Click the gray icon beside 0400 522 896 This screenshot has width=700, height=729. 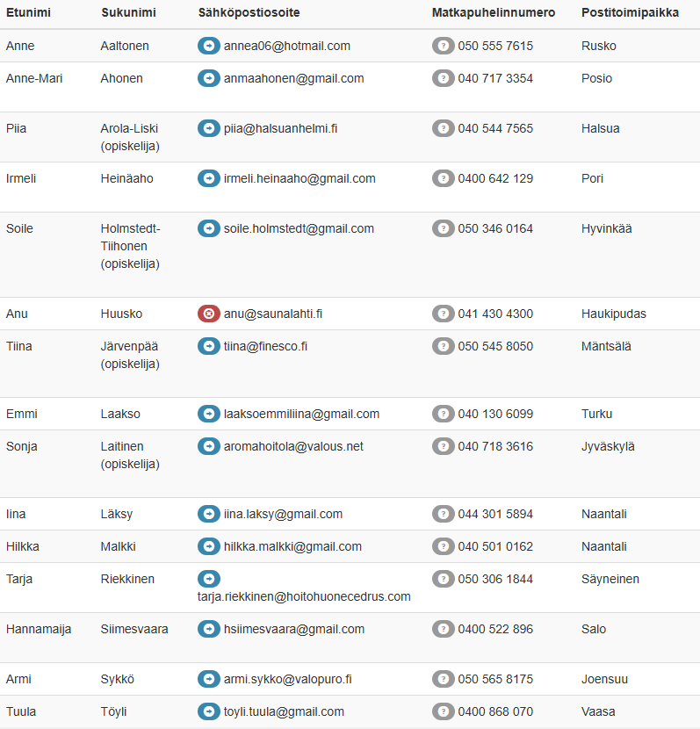pos(444,629)
